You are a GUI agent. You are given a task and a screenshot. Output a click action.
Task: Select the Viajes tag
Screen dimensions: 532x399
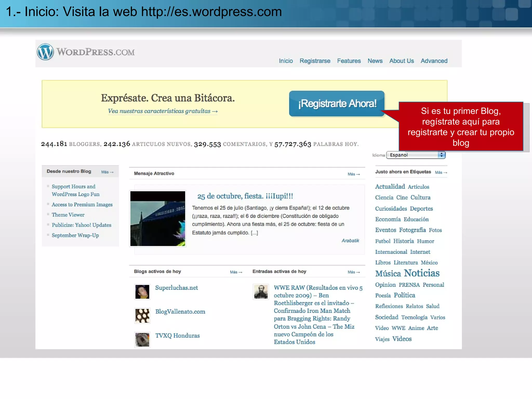(x=382, y=339)
